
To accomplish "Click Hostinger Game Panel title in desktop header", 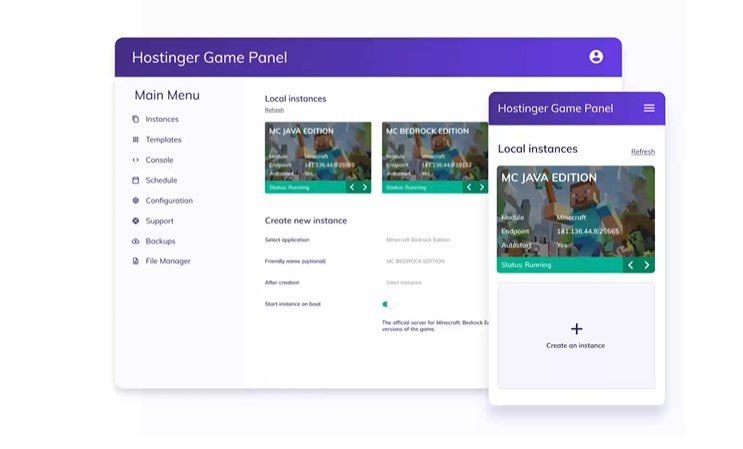I will coord(209,57).
